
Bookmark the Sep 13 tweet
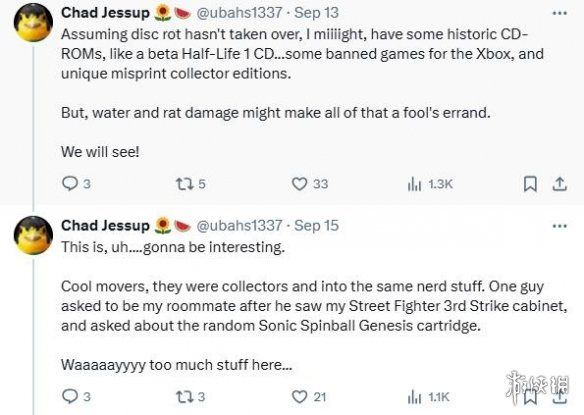coord(530,184)
